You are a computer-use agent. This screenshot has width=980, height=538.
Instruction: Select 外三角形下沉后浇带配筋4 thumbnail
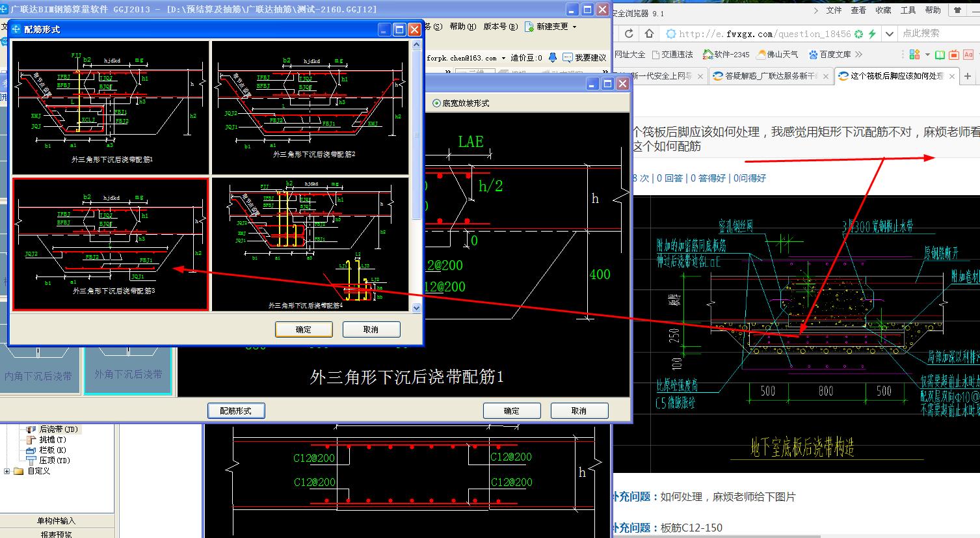click(x=310, y=244)
